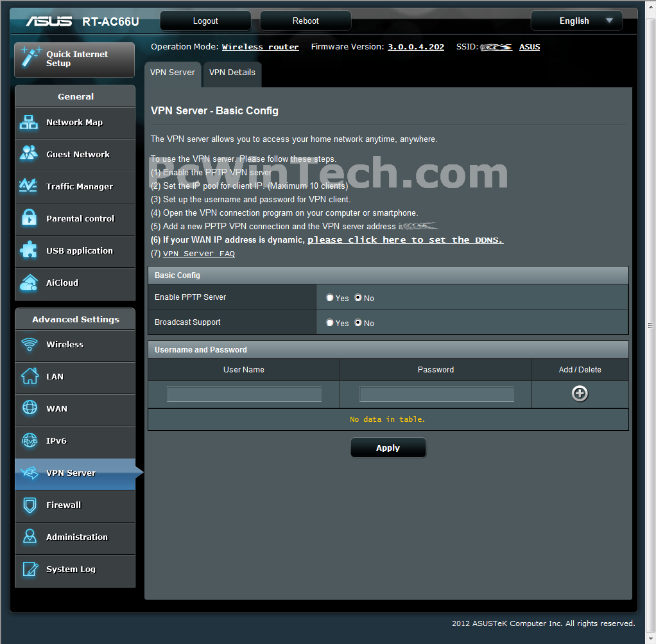Click the Logout button
The height and width of the screenshot is (644, 656).
tap(205, 21)
